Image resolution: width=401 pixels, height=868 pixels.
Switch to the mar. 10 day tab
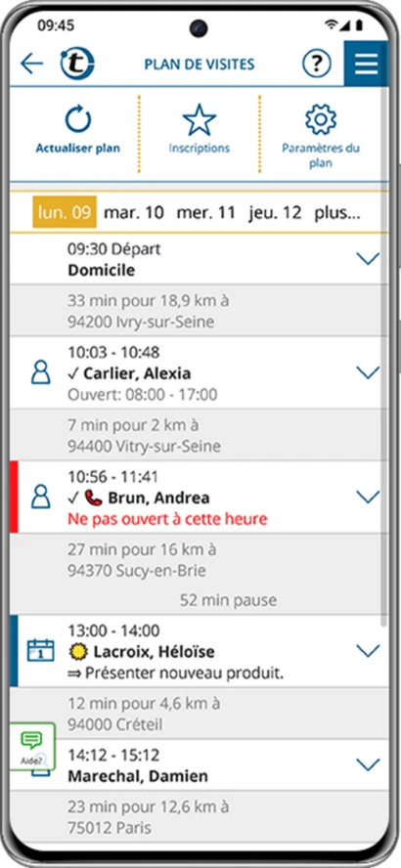point(134,212)
